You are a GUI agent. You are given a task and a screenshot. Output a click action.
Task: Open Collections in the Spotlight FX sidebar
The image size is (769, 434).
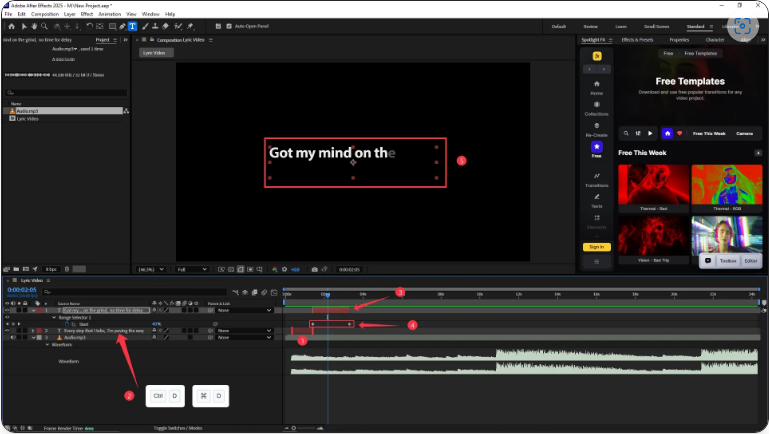[596, 108]
